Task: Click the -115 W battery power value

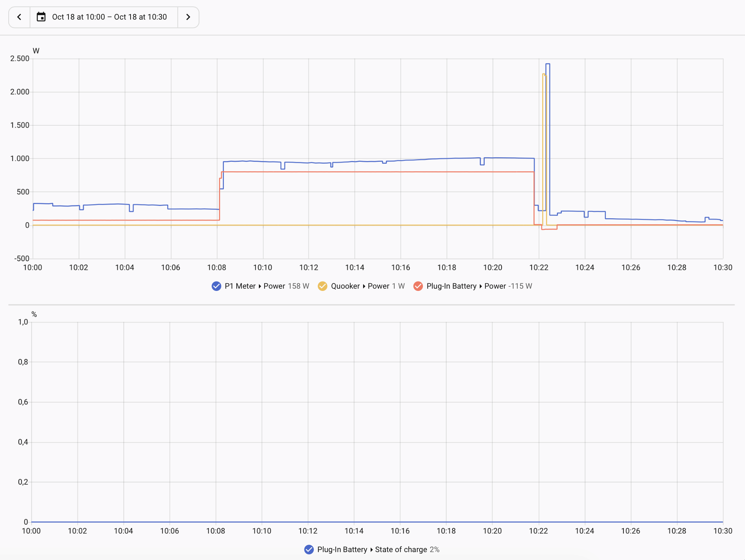Action: (x=520, y=286)
